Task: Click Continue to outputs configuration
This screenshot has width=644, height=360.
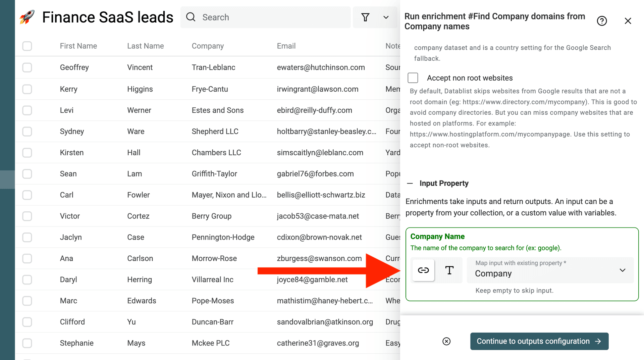Action: point(539,341)
